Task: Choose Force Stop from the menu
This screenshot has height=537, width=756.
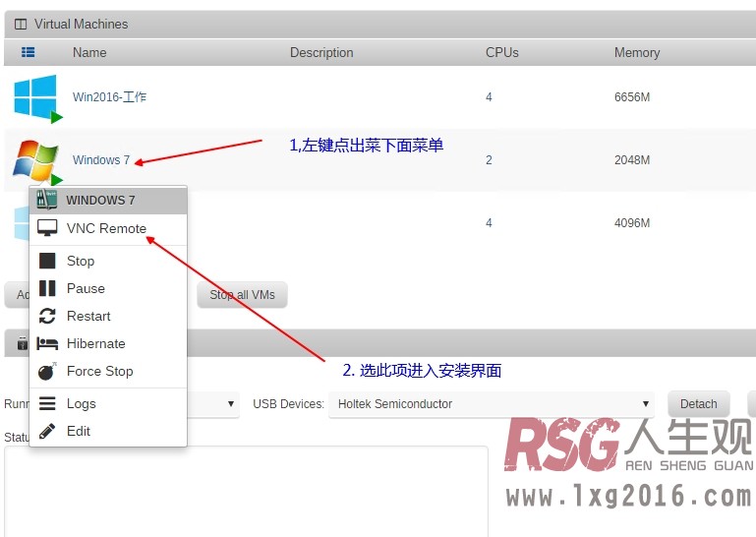Action: click(108, 371)
